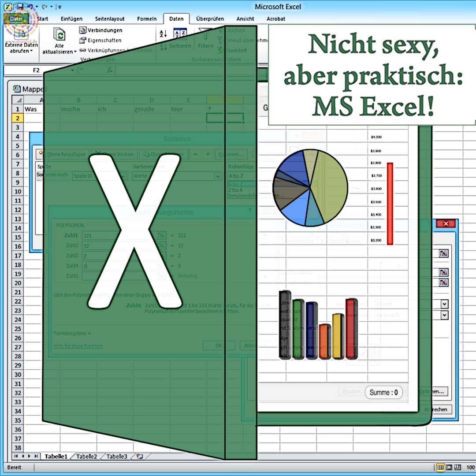The image size is (476, 476).
Task: Go to the Formeln ribbon tab
Action: tap(147, 19)
